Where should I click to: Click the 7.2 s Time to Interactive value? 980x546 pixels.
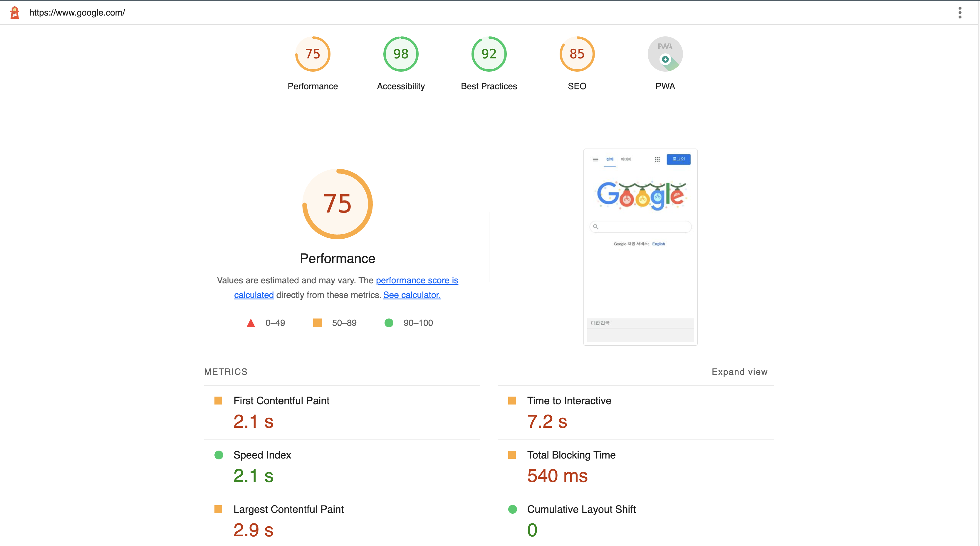pos(547,421)
